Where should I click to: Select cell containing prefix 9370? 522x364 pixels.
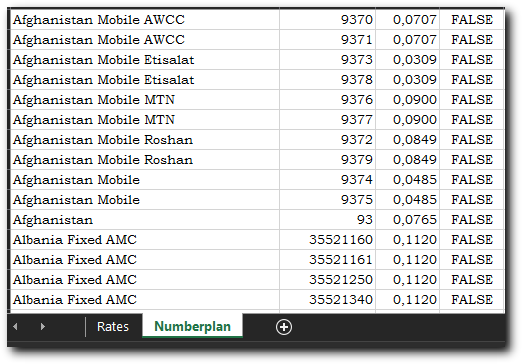pyautogui.click(x=327, y=20)
